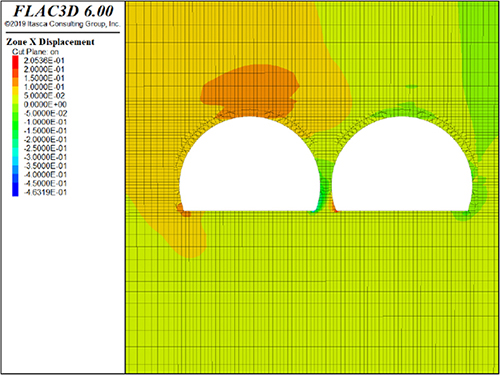This screenshot has width=500, height=375.
Task: Click the minimum value -4.6319E-01 in legend
Action: tap(45, 192)
